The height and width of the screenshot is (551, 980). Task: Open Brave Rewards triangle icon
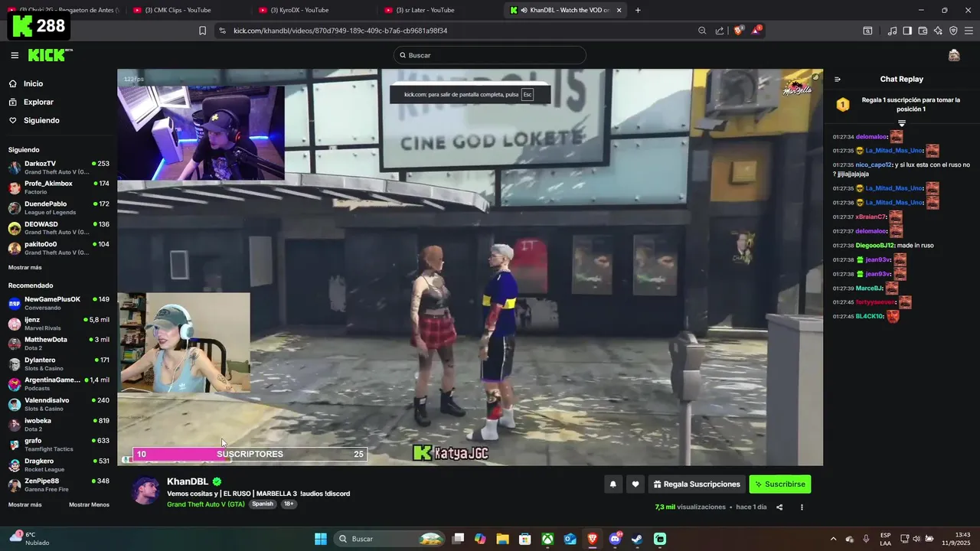[x=756, y=31]
